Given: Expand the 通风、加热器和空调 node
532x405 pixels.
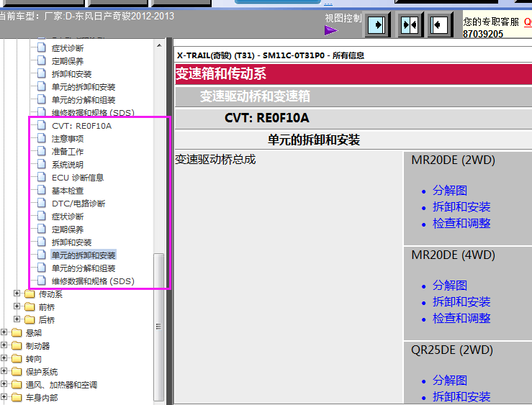Looking at the screenshot, I should tap(4, 383).
